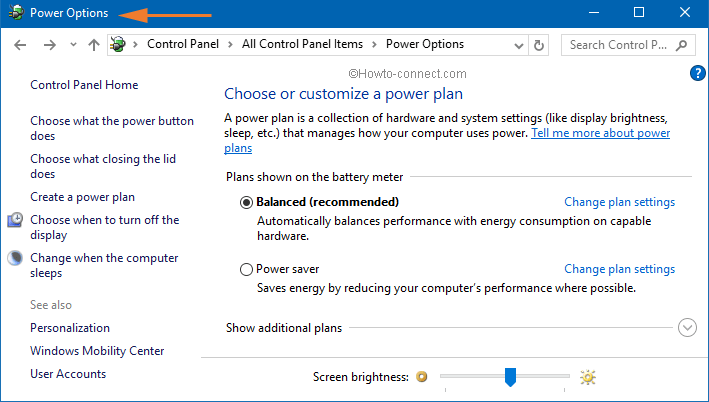This screenshot has height=402, width=709.
Task: Open Help with the question mark icon
Action: click(x=698, y=73)
